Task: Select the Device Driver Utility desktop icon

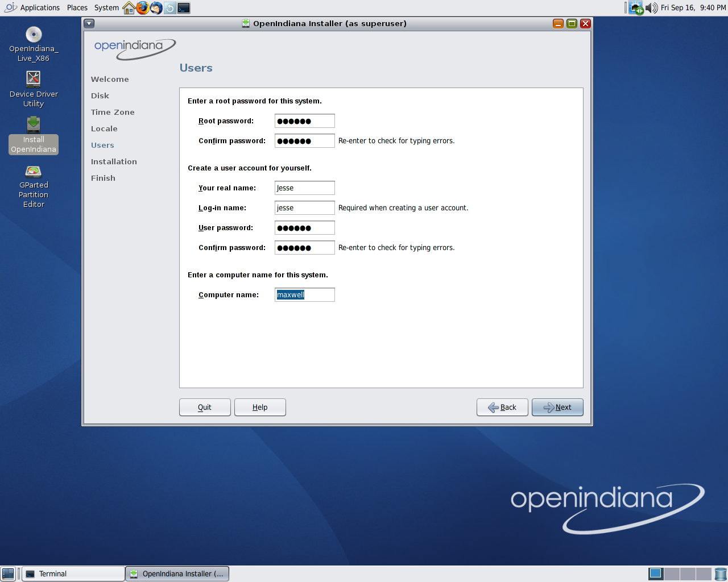Action: [x=34, y=89]
